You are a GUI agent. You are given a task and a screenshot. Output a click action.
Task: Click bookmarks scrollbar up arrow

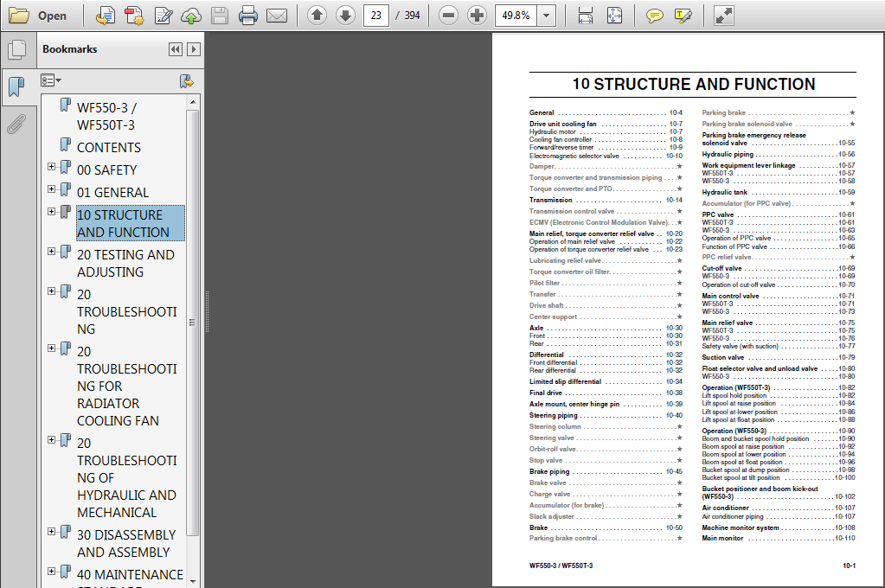[x=193, y=102]
